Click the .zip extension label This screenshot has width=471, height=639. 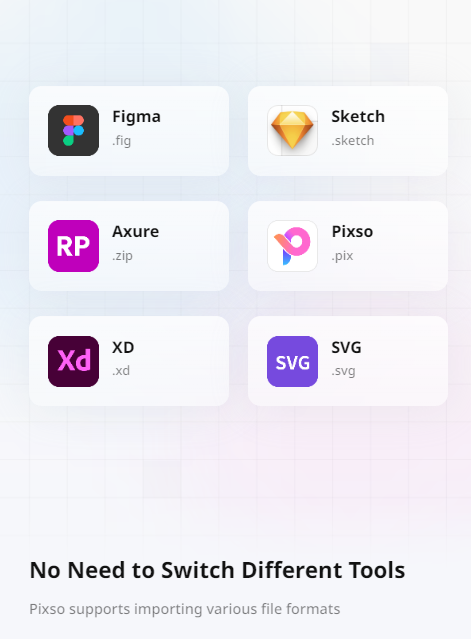click(x=122, y=256)
